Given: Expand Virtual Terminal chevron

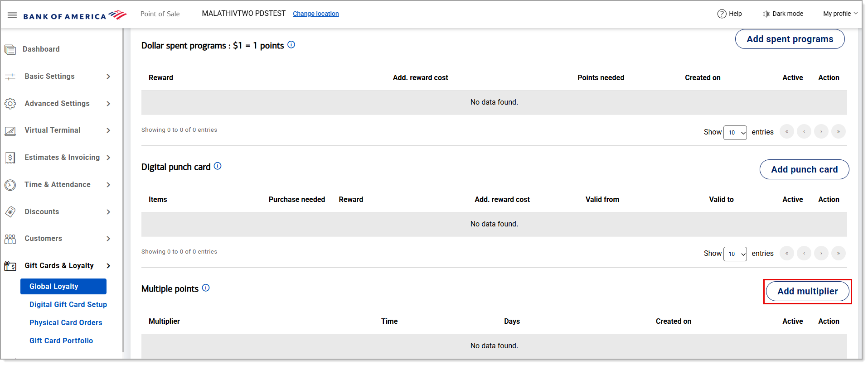Looking at the screenshot, I should pyautogui.click(x=108, y=130).
